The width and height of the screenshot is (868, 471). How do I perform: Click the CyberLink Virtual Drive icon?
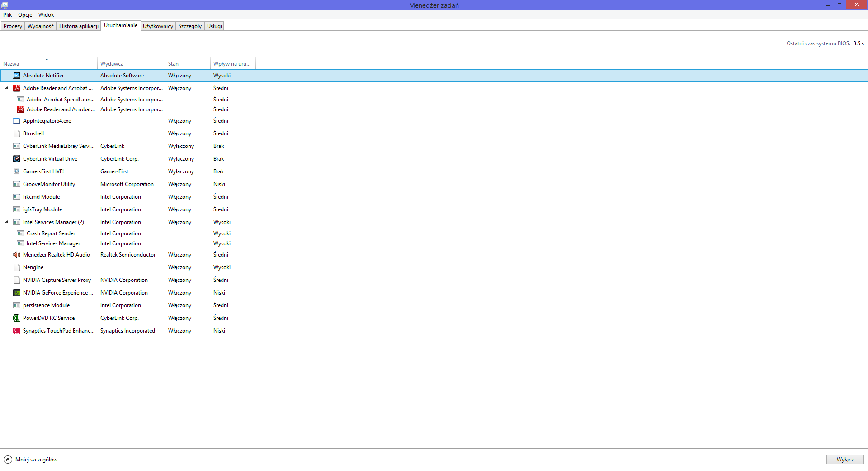coord(17,159)
